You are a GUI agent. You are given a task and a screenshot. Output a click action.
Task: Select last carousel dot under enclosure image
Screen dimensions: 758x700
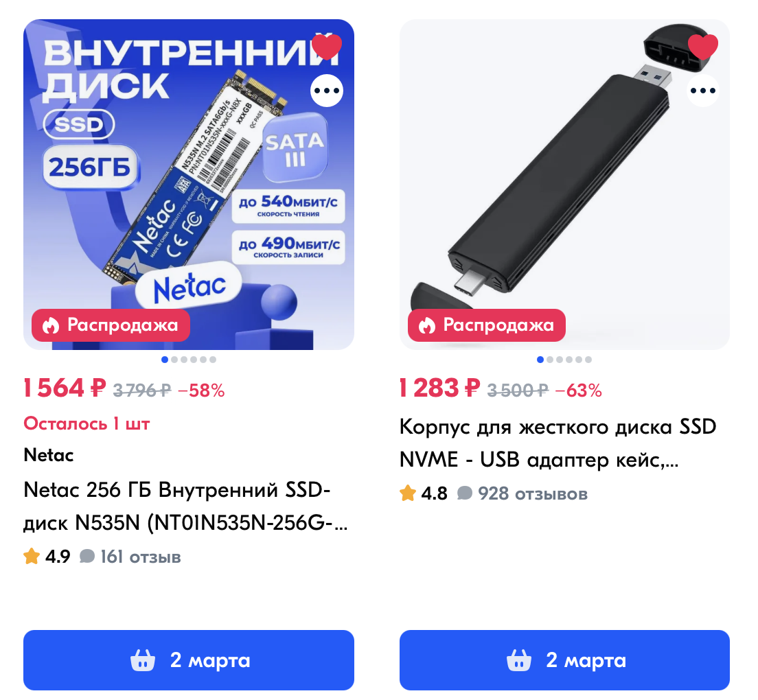(x=588, y=360)
